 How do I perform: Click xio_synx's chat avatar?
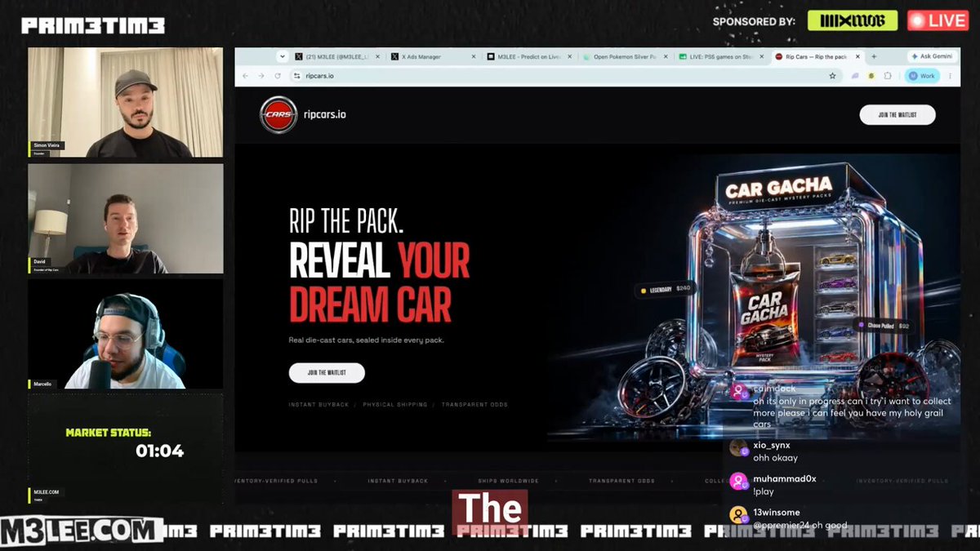[738, 448]
